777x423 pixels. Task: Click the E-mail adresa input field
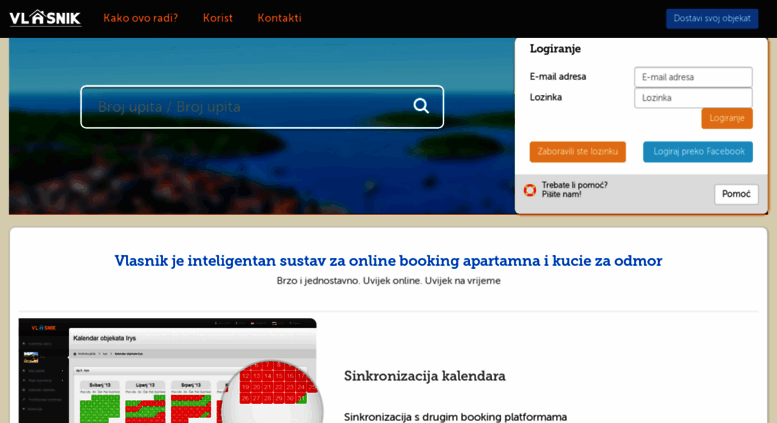point(693,77)
